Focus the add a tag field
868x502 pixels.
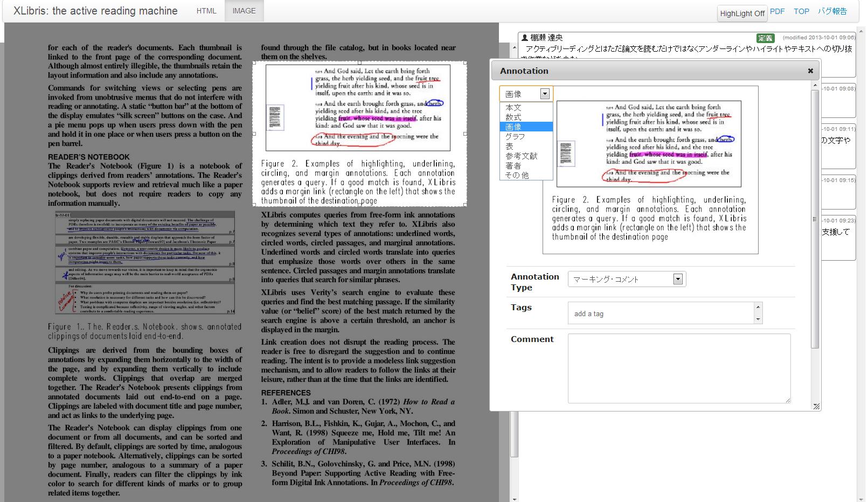(661, 313)
